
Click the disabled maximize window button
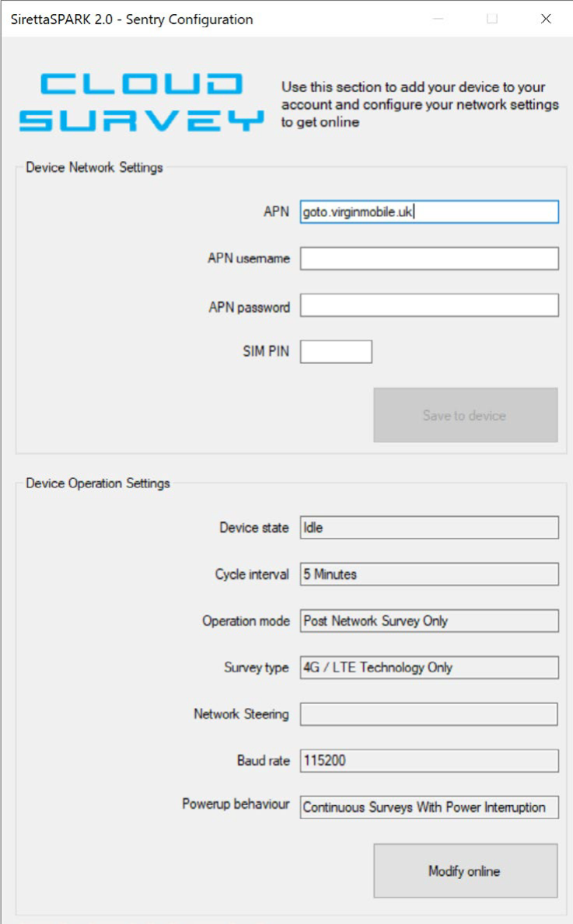492,19
